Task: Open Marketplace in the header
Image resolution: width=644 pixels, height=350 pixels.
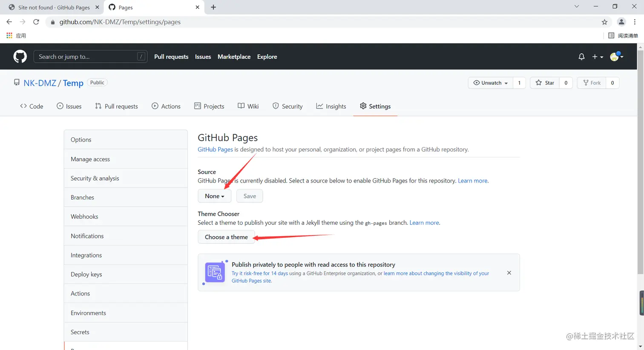Action: (234, 57)
